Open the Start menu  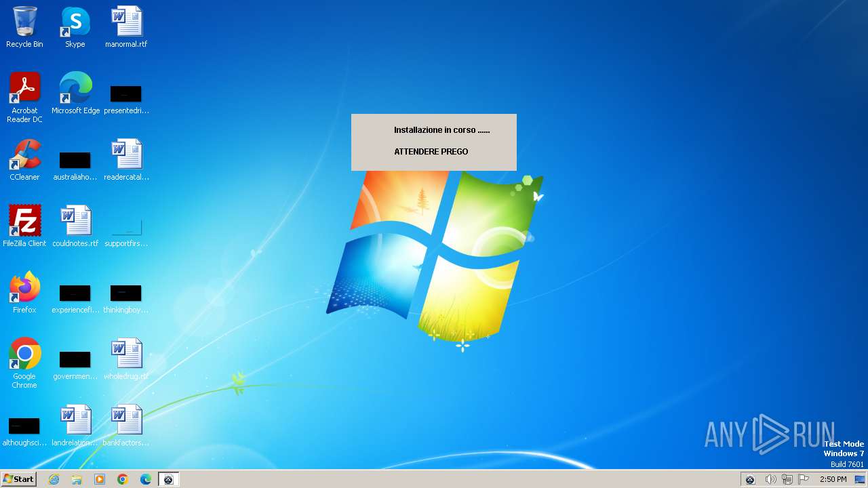(19, 479)
